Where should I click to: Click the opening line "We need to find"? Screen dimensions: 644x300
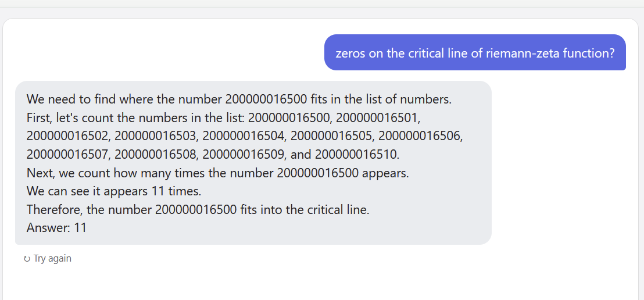(x=239, y=100)
